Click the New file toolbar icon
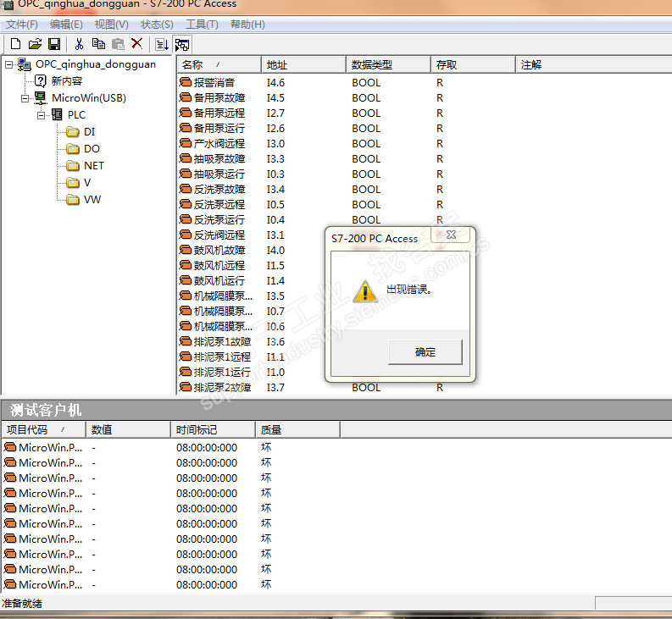 click(16, 44)
